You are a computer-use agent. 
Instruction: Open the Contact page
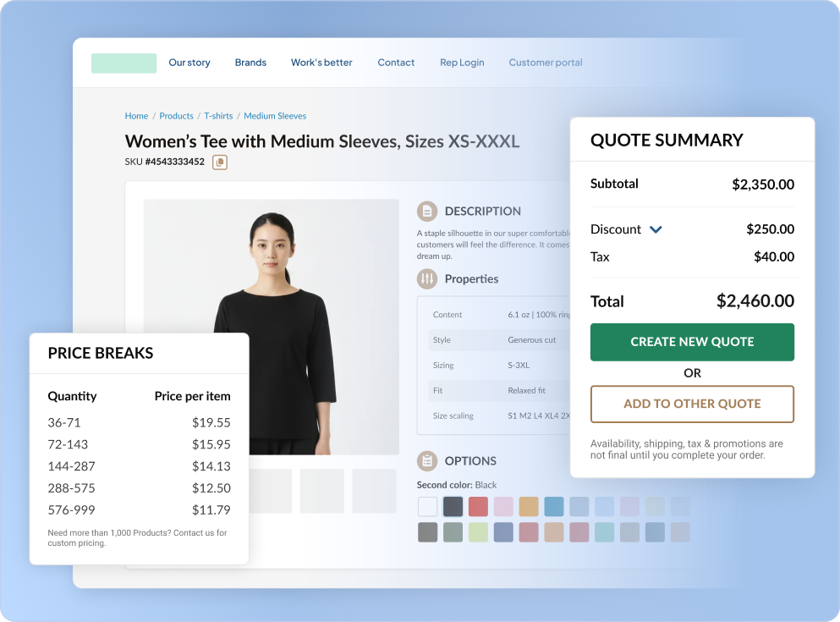tap(395, 62)
